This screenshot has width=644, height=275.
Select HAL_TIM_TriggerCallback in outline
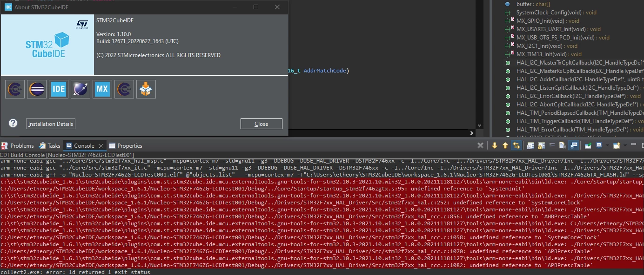click(x=580, y=121)
